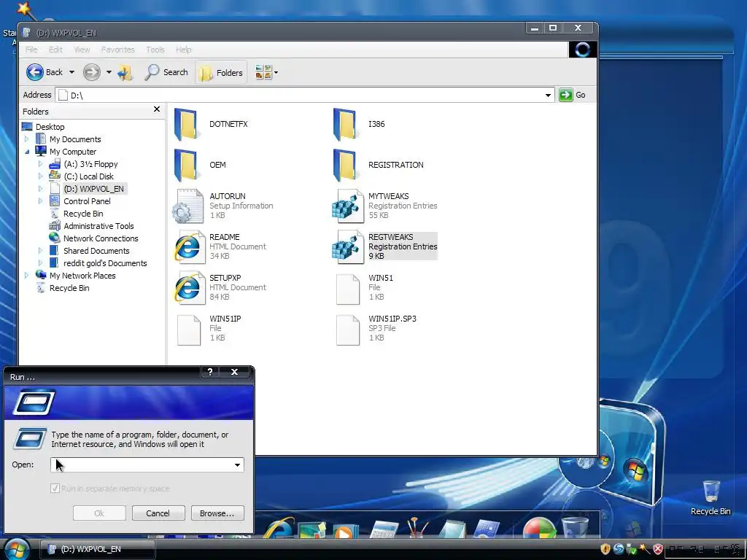Click Browse... in Run dialog
Screen dimensions: 747x560
coord(217,513)
